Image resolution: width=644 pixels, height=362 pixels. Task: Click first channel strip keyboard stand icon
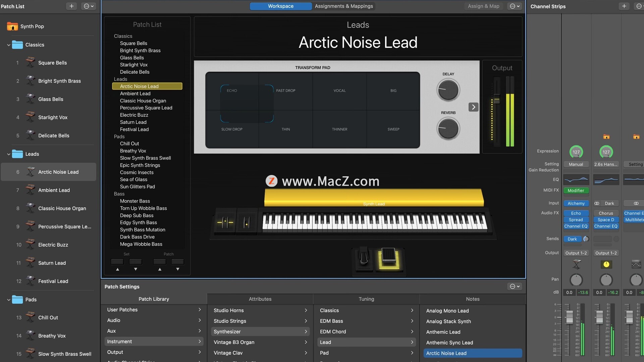pyautogui.click(x=576, y=264)
